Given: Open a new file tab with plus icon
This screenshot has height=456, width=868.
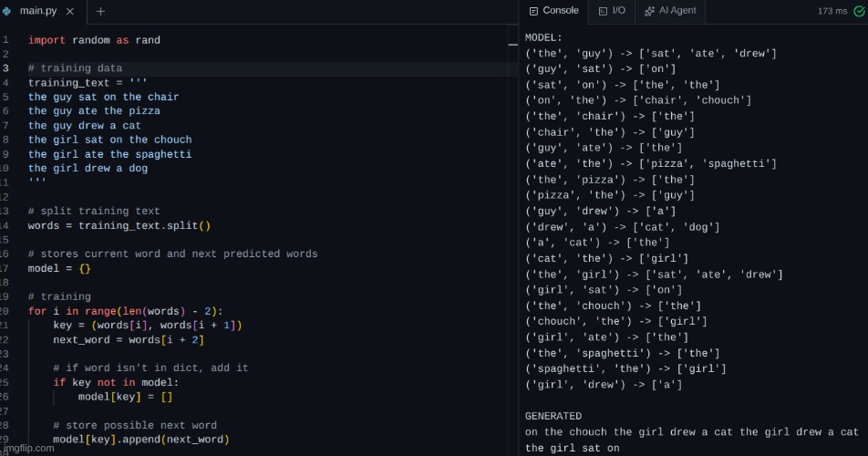Looking at the screenshot, I should tap(100, 11).
